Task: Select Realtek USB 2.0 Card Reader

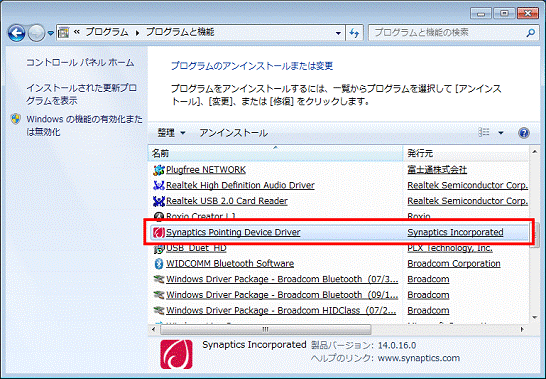Action: point(227,201)
